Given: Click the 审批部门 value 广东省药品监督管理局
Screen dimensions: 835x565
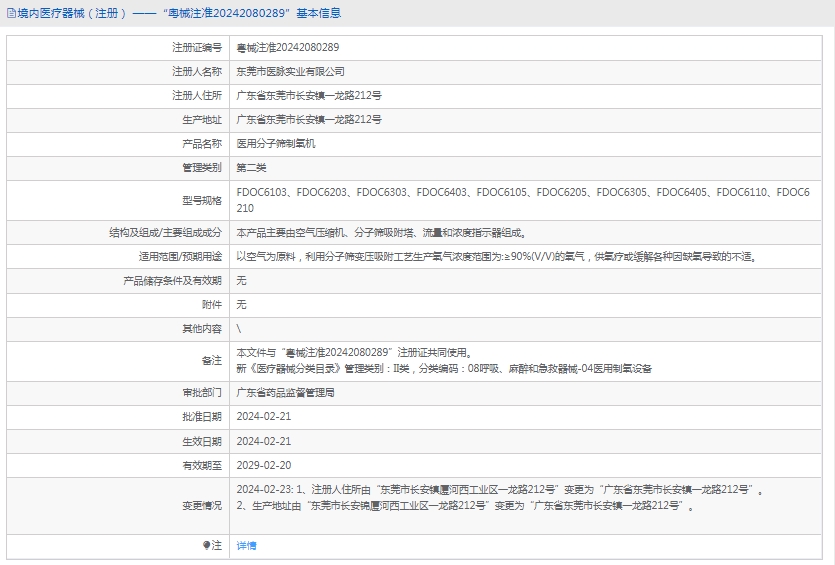Looking at the screenshot, I should coord(285,393).
